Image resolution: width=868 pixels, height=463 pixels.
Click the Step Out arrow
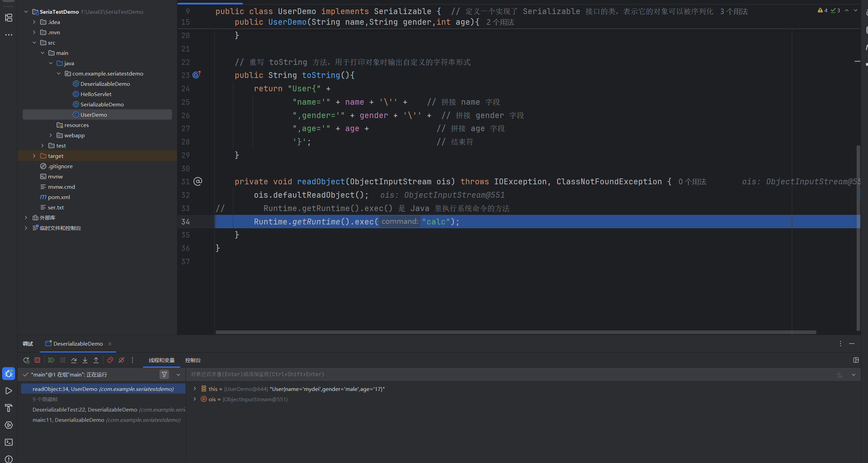pos(96,360)
